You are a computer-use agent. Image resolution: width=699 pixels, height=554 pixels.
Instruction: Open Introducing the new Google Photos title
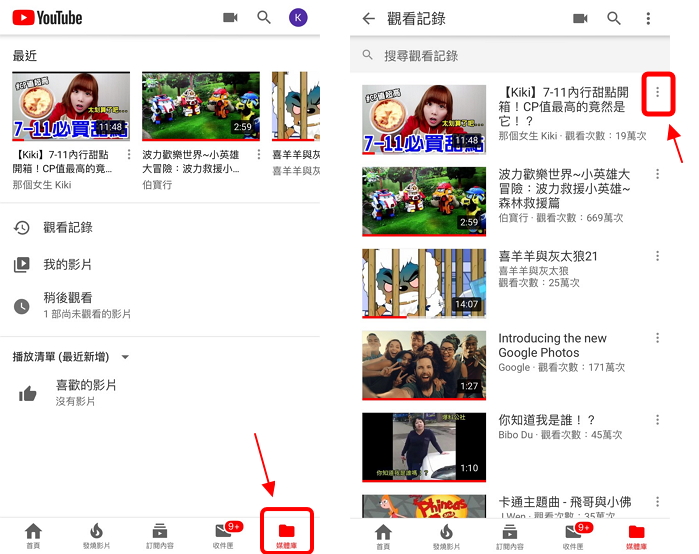pos(552,345)
